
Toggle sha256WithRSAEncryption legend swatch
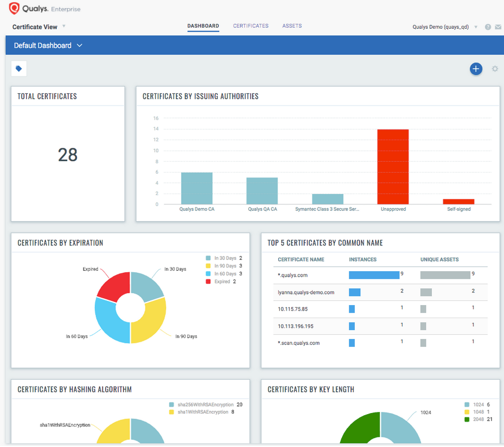[171, 404]
